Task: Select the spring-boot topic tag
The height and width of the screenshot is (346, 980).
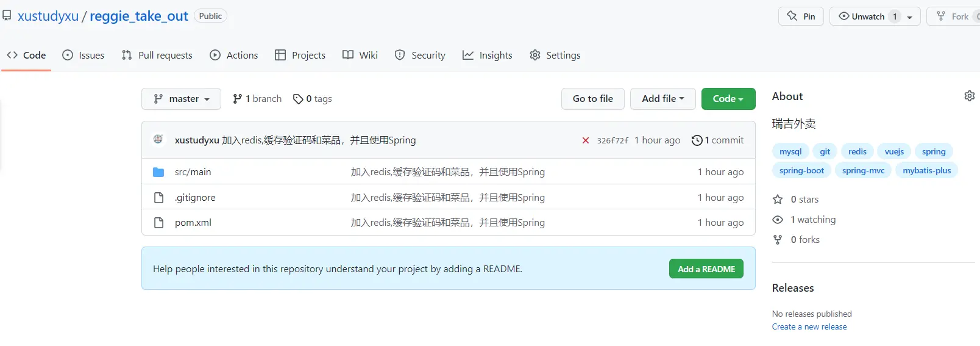Action: pyautogui.click(x=801, y=170)
